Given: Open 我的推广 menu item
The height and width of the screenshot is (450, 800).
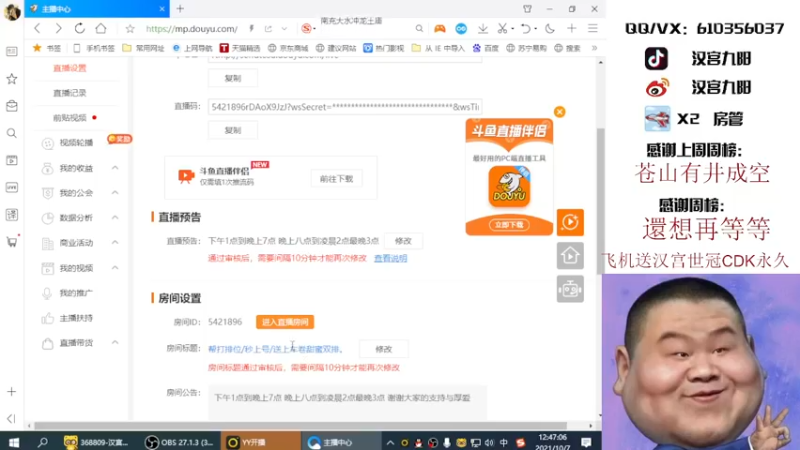Looking at the screenshot, I should click(x=76, y=293).
